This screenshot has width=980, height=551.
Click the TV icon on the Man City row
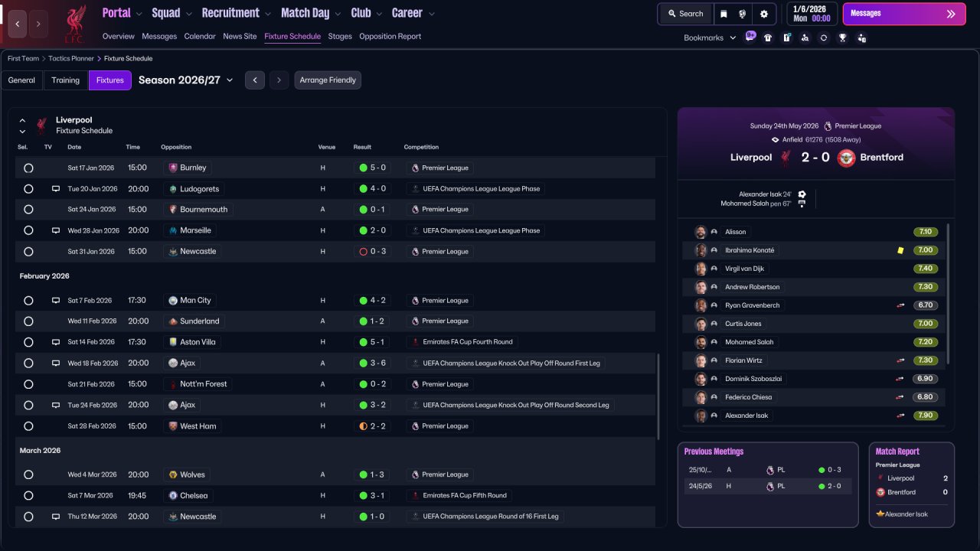tap(56, 301)
